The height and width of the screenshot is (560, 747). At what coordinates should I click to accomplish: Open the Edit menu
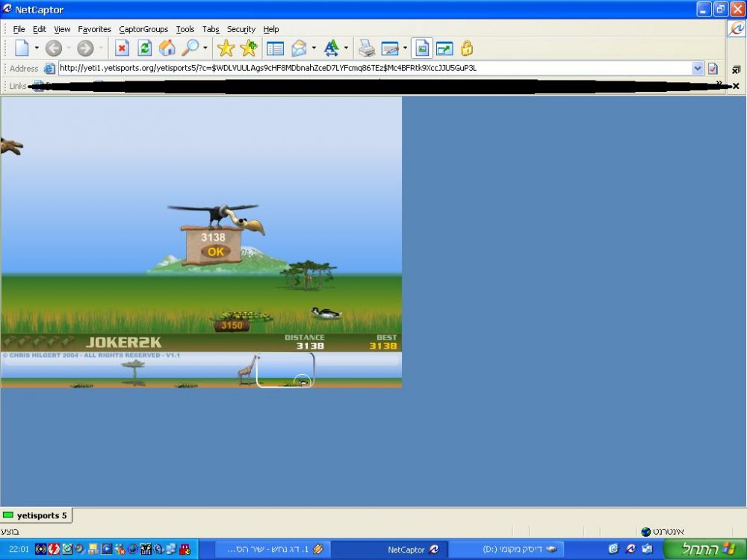coord(40,30)
